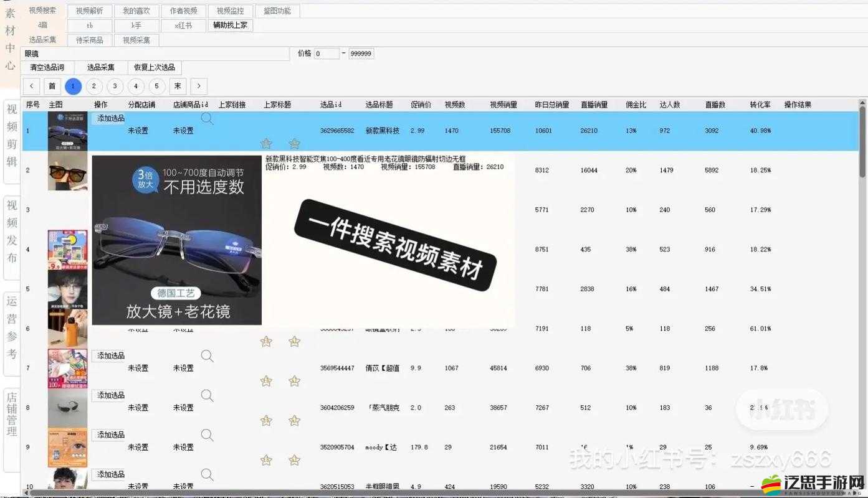Switch to the 辅助找上家 tab
868x498 pixels.
[230, 26]
